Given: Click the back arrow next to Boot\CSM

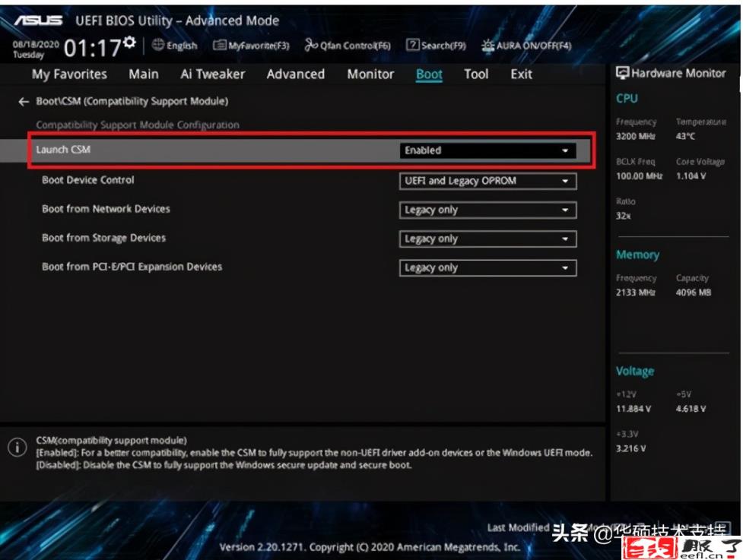Looking at the screenshot, I should (24, 101).
